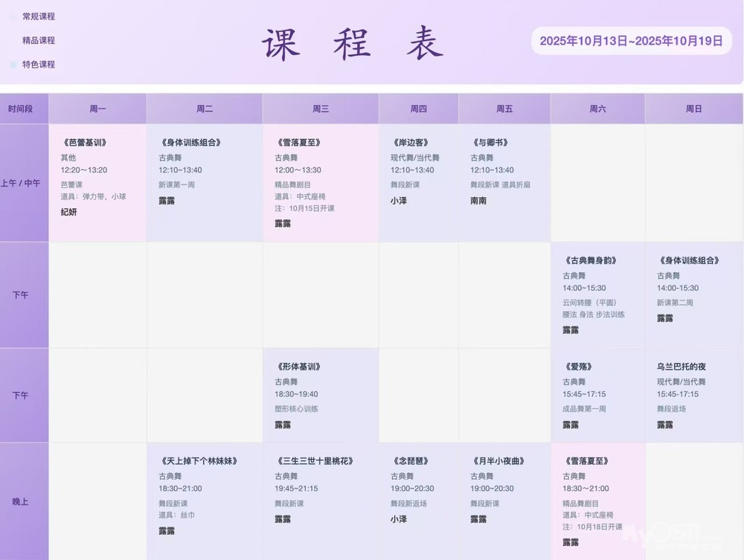Viewport: 744px width, 560px height.
Task: Click the 周日 column header
Action: tap(693, 109)
